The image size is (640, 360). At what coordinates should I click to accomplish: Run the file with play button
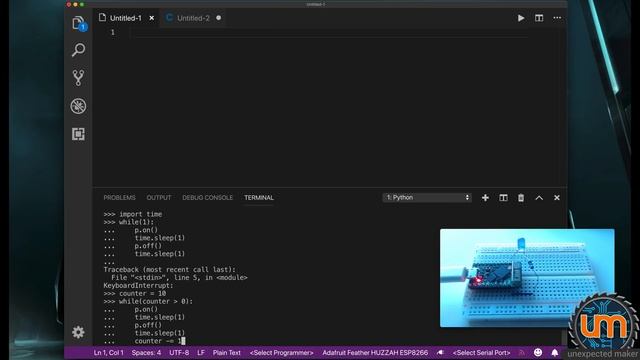pos(521,18)
